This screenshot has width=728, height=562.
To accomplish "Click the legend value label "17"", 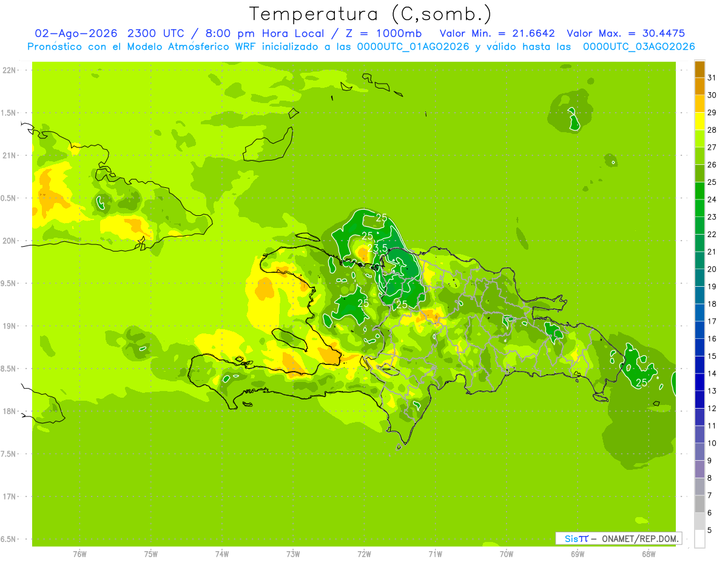I will click(712, 321).
